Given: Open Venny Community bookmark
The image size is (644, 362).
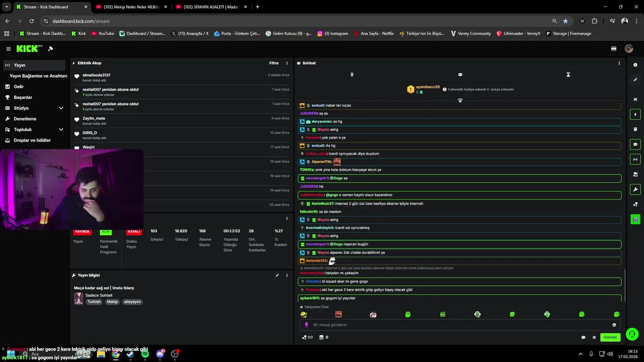Looking at the screenshot, I should (x=470, y=33).
